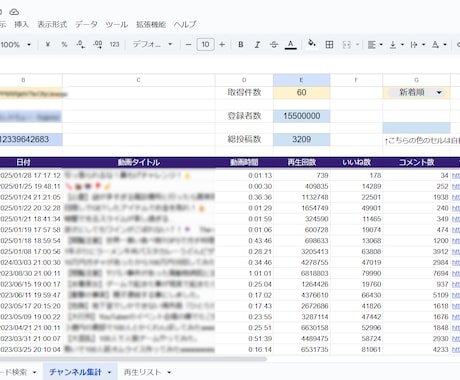460x380 pixels.
Task: Open 挿入 menu
Action: tap(21, 24)
